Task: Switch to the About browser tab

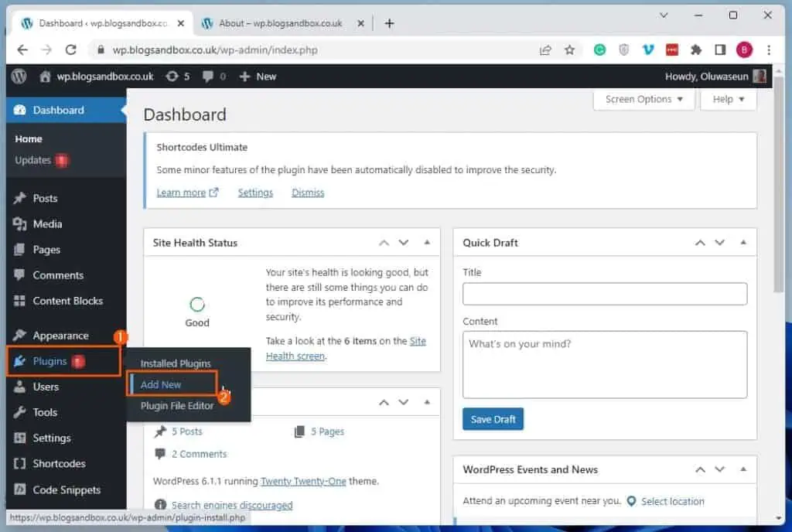Action: [x=280, y=23]
